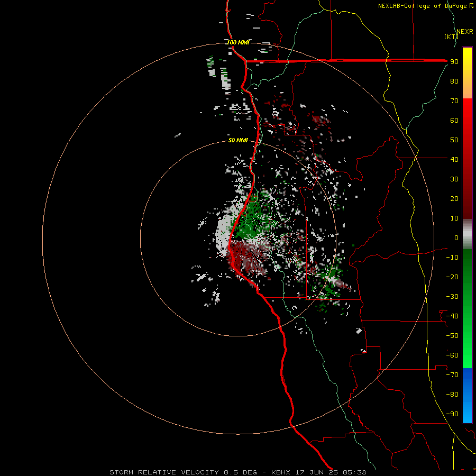Viewport: 476px width, 476px height.
Task: Click the positive "50" scale value
Action: (x=454, y=140)
